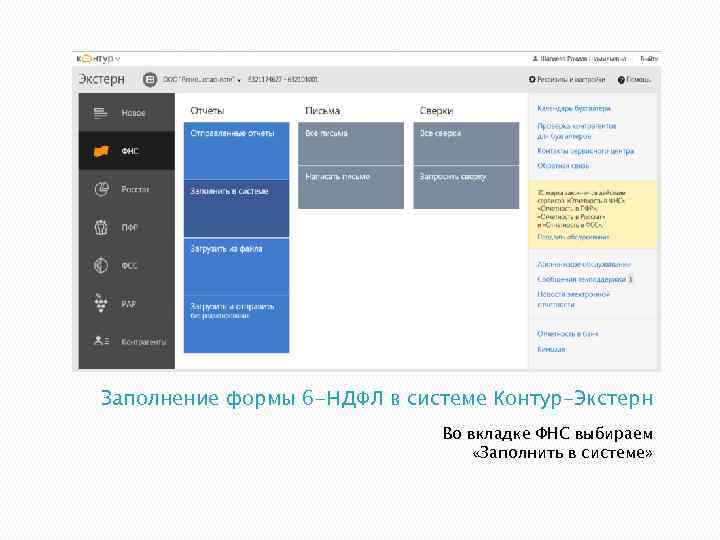Open Проверка контрагентов для бухгалтеров link
Image resolution: width=720 pixels, height=540 pixels.
point(577,131)
